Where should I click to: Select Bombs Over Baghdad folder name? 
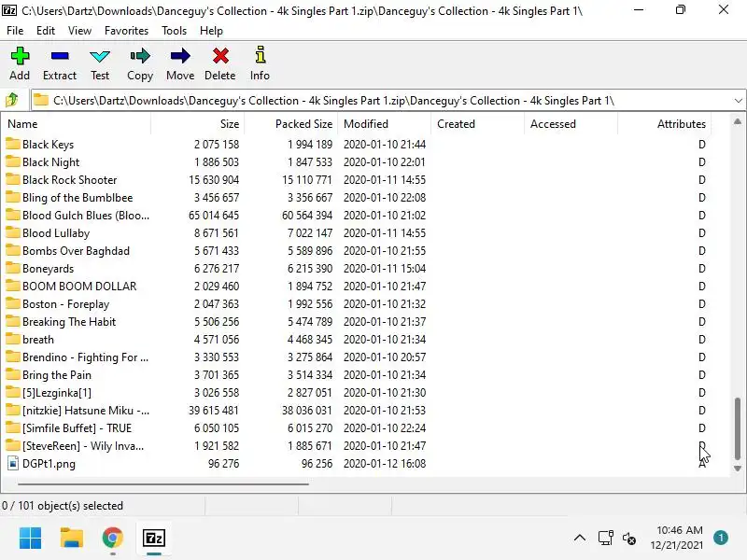[76, 250]
